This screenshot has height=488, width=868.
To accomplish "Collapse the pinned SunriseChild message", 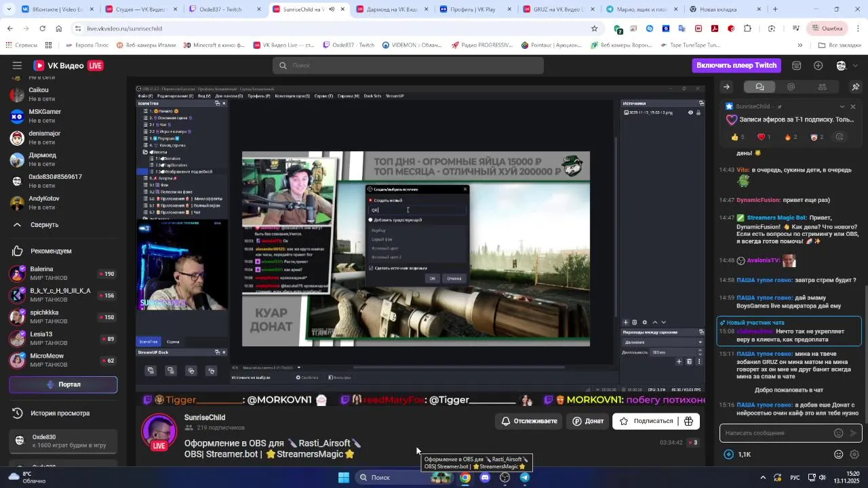I will point(842,106).
